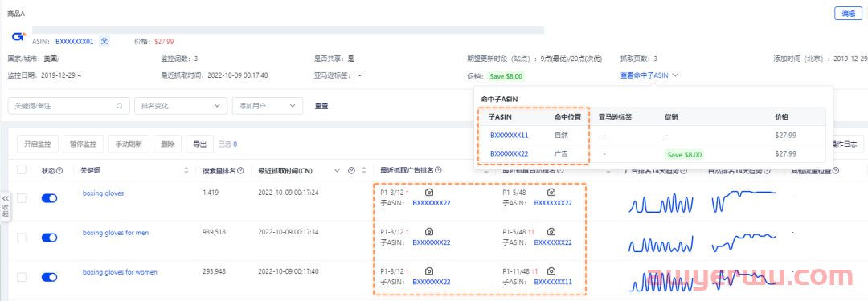This screenshot has height=301, width=868.
Task: Click the price $27.99 beside ASIN
Action: point(165,42)
